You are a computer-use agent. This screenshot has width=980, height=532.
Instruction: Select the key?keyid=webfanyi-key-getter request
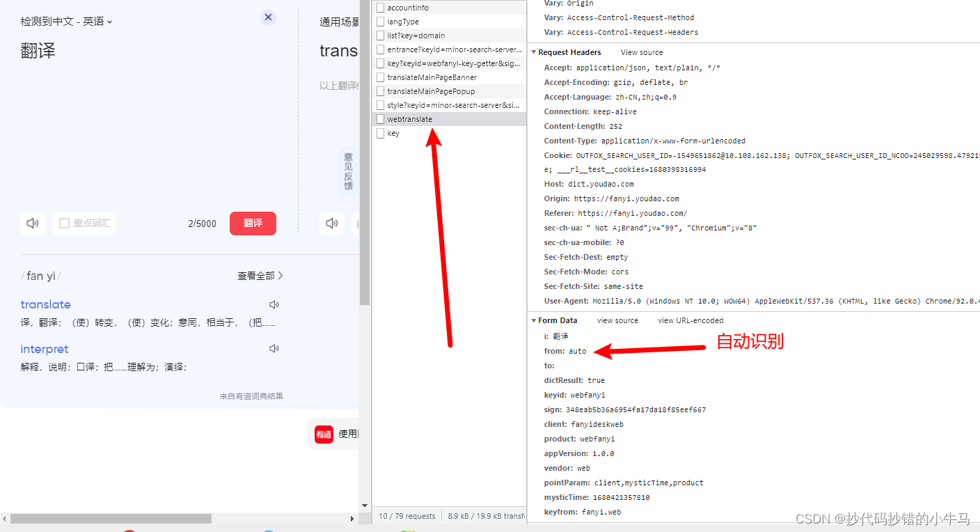pos(450,63)
